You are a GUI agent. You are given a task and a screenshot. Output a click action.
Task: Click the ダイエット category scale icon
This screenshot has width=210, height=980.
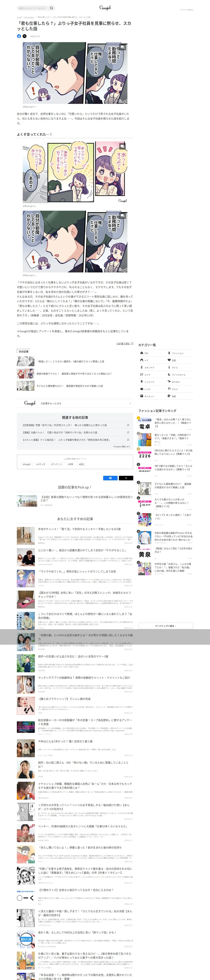point(141,396)
